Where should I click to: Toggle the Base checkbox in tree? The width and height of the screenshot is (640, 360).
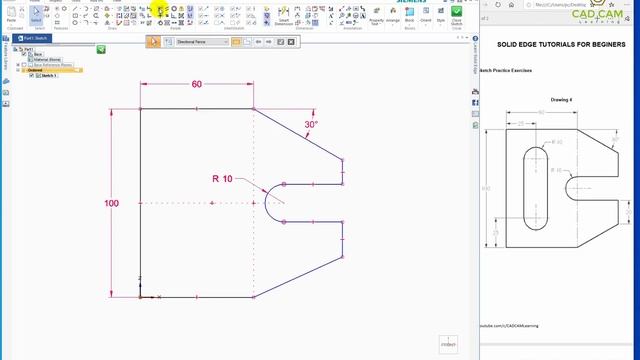point(24,54)
